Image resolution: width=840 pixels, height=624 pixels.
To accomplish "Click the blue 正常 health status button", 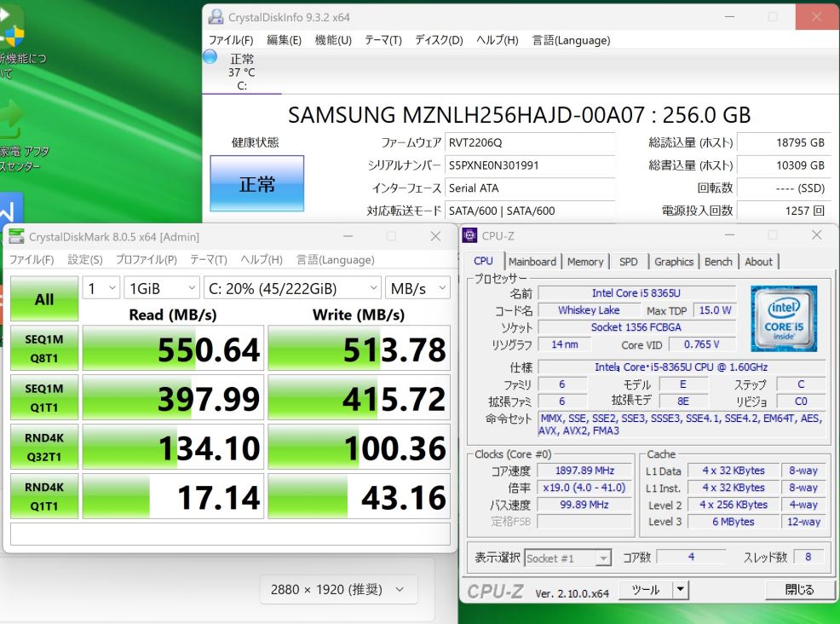I will (257, 183).
